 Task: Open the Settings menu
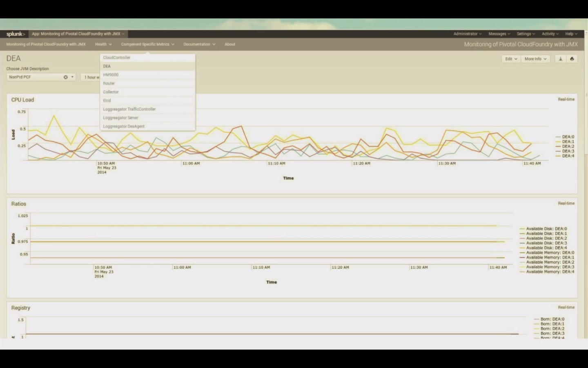pyautogui.click(x=526, y=34)
